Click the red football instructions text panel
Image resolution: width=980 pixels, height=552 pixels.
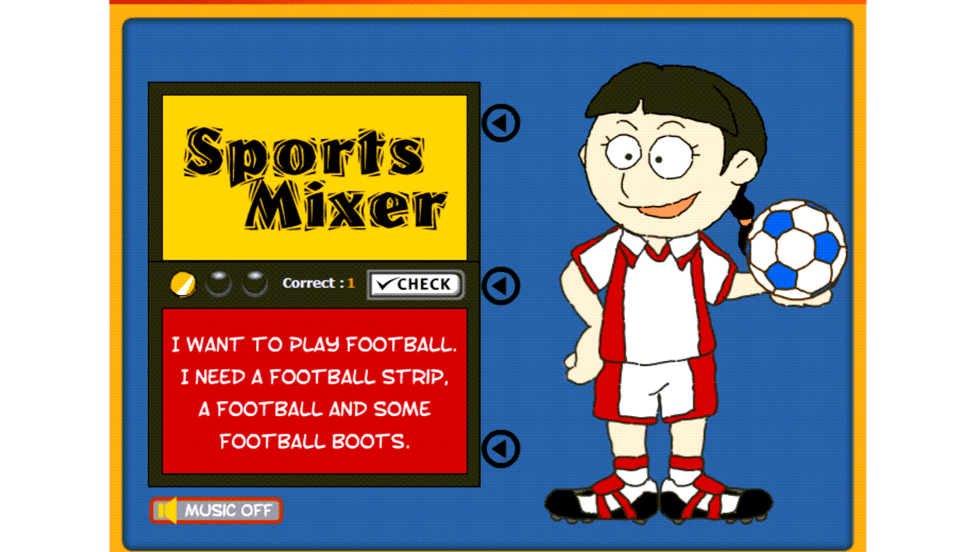[315, 391]
